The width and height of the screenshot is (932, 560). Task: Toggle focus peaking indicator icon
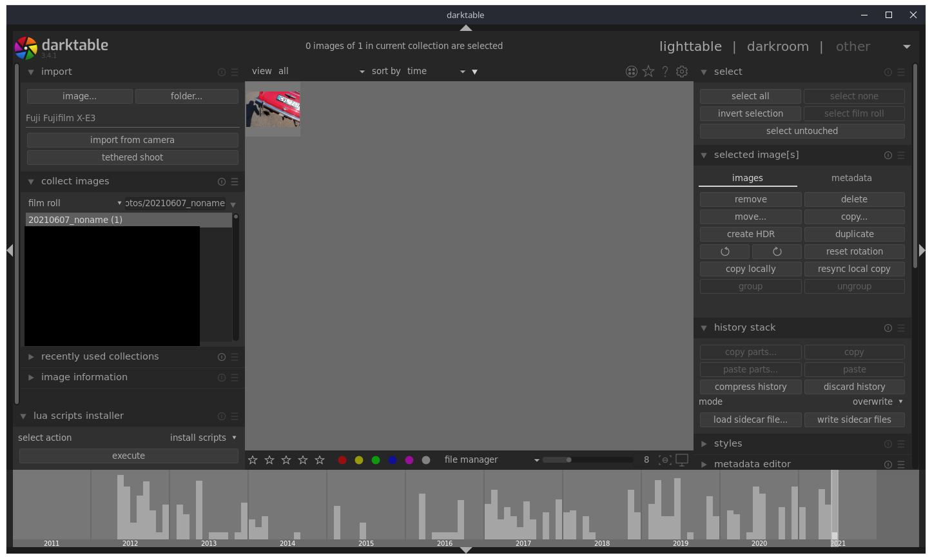point(665,459)
